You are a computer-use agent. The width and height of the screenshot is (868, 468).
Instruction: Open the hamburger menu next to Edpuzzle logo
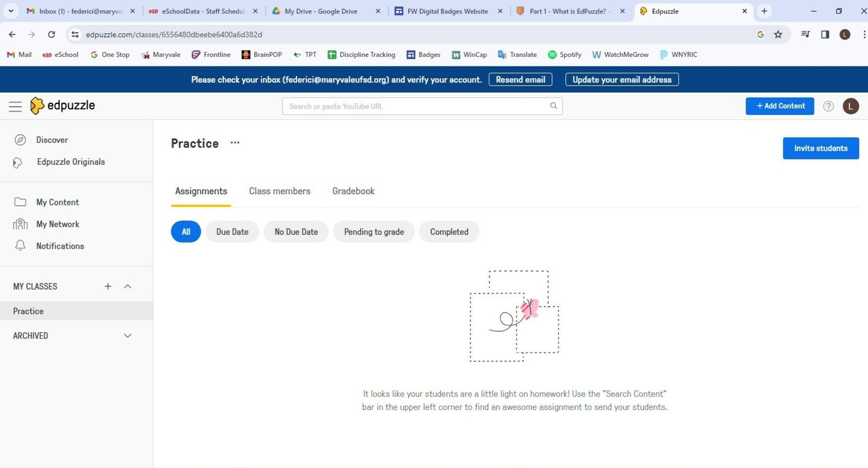[x=15, y=106]
